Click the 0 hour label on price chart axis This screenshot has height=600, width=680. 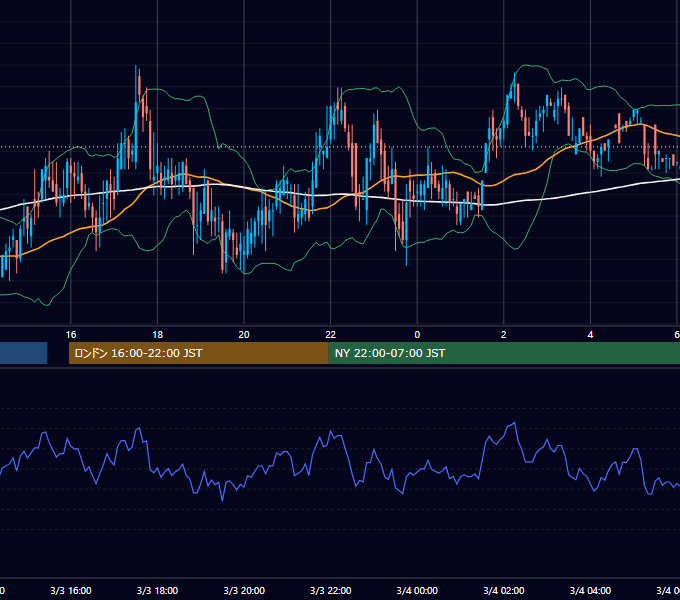click(x=417, y=334)
